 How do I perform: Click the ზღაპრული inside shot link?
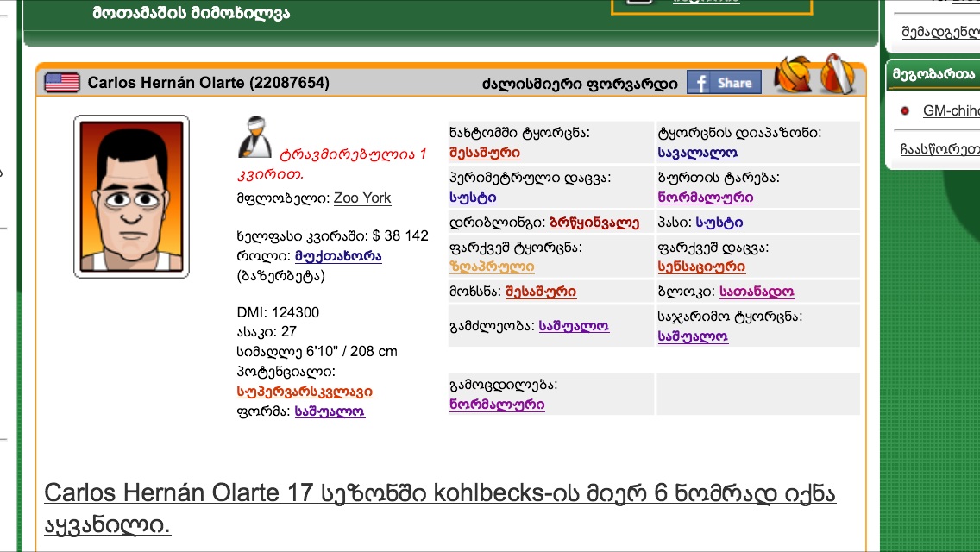(492, 267)
